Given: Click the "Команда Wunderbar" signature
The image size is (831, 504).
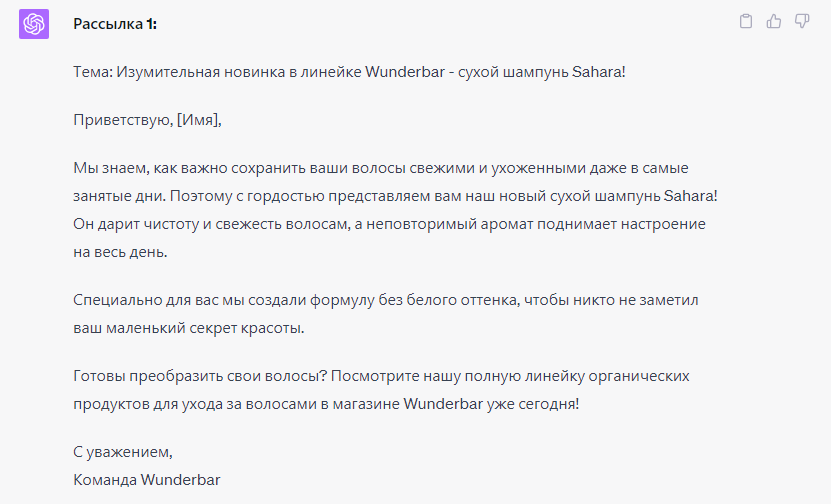Looking at the screenshot, I should [147, 480].
